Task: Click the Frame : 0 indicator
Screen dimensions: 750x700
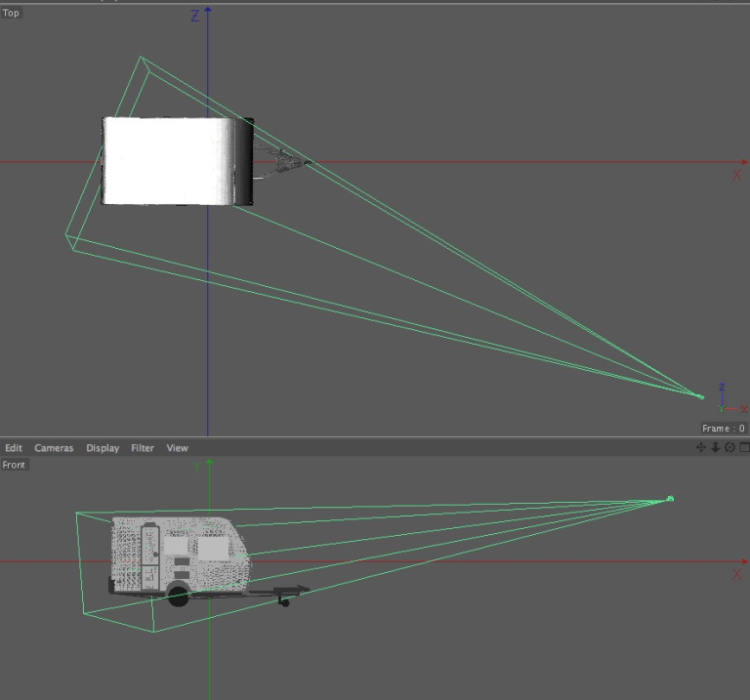Action: (724, 429)
